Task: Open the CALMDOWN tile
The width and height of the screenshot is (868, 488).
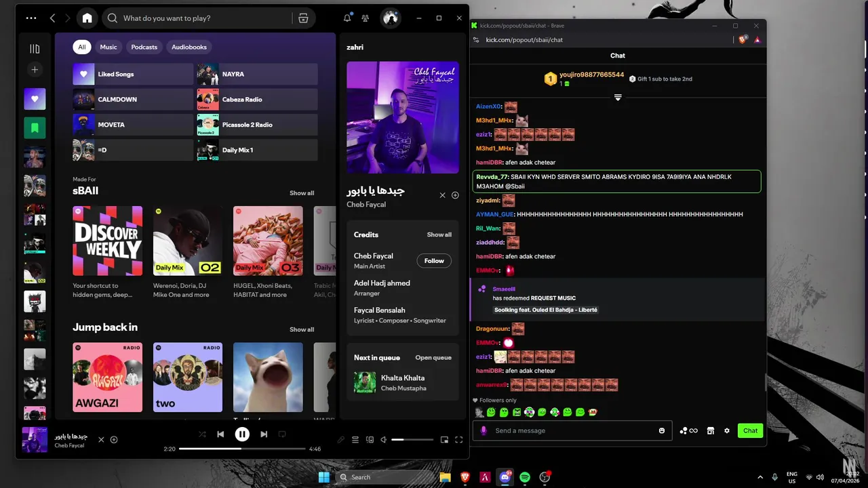Action: (x=133, y=100)
